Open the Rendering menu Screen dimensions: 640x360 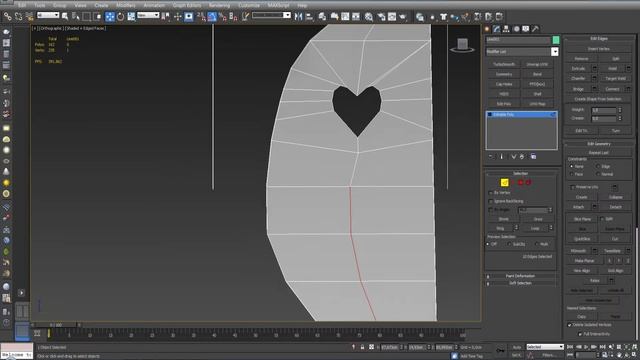coord(219,5)
